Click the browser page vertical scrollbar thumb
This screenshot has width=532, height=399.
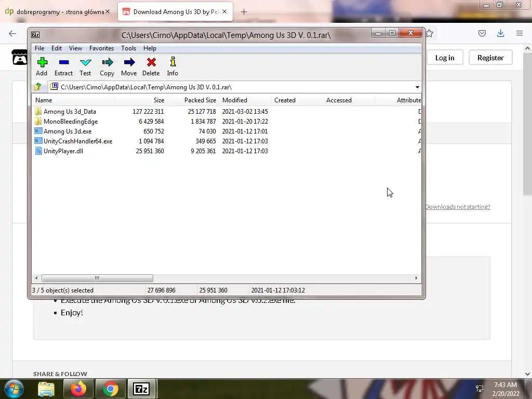click(527, 124)
